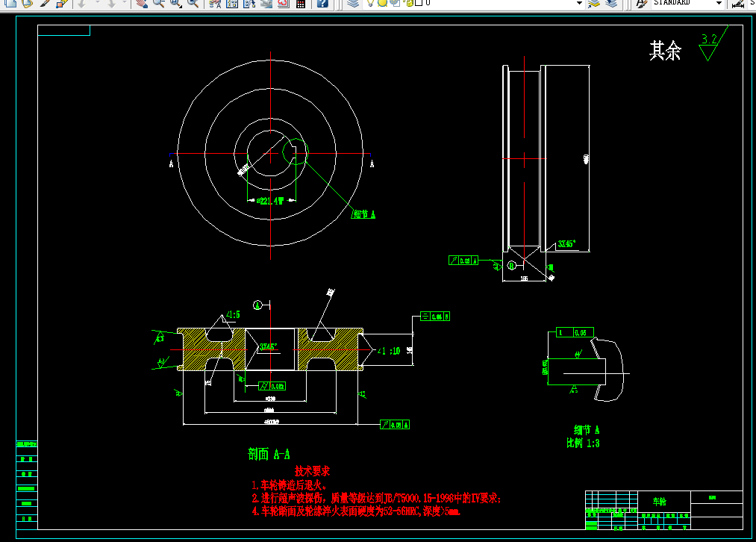
Task: Click the Zoom Previous tool
Action: tap(193, 3)
